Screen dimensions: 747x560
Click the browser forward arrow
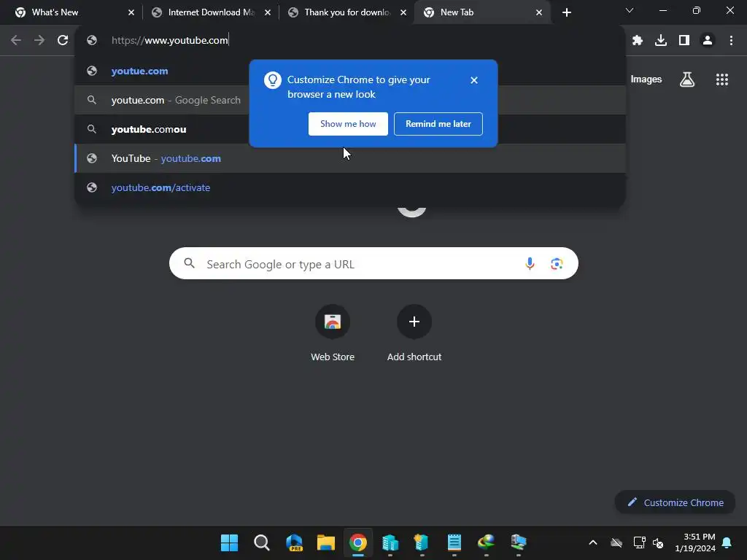[39, 40]
